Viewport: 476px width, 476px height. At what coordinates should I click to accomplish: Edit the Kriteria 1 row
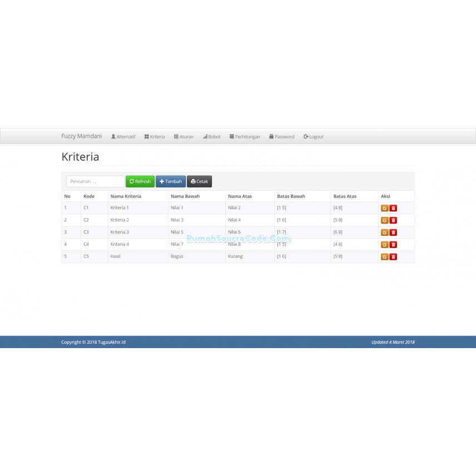pyautogui.click(x=384, y=208)
